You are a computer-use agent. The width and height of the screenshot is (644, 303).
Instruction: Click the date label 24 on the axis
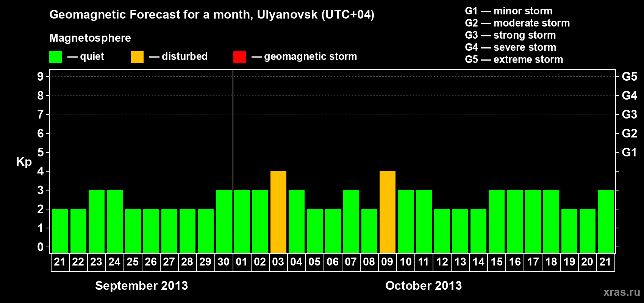(x=114, y=262)
